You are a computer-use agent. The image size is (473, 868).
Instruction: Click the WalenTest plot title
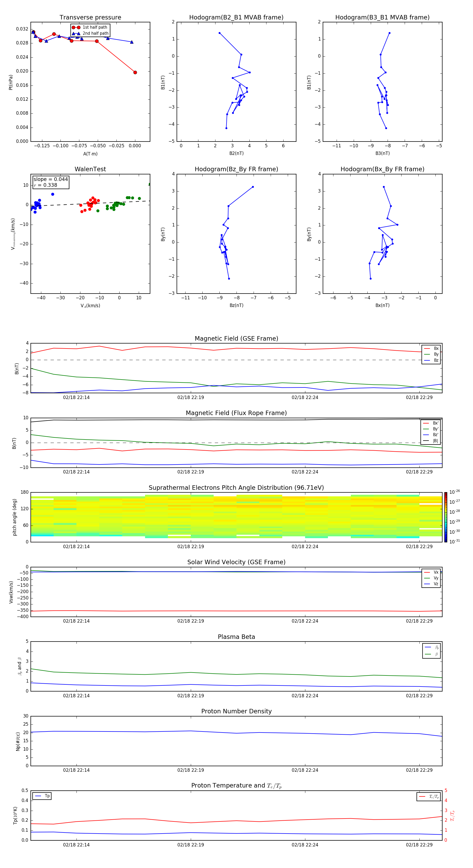click(90, 169)
